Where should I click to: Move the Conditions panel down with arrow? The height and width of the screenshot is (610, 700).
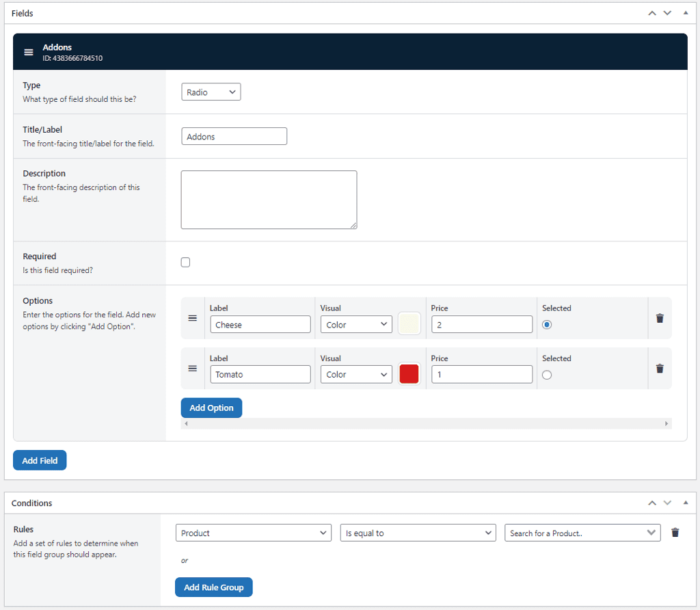(668, 503)
